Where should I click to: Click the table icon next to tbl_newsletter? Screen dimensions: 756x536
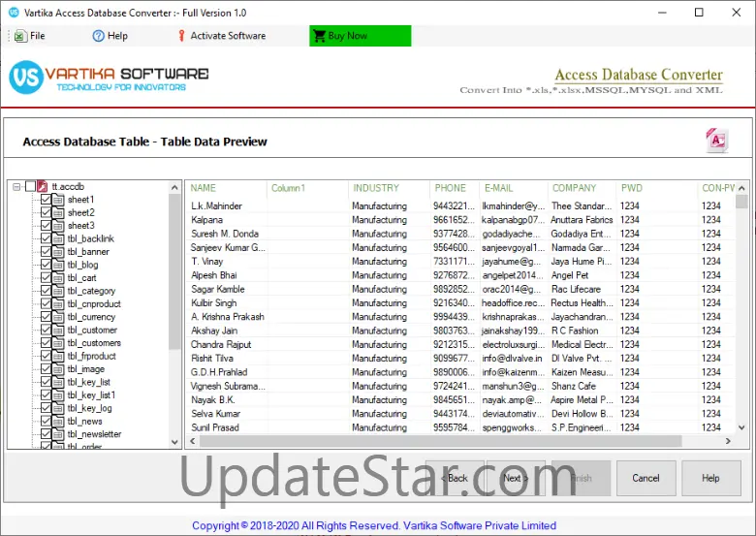coord(58,434)
